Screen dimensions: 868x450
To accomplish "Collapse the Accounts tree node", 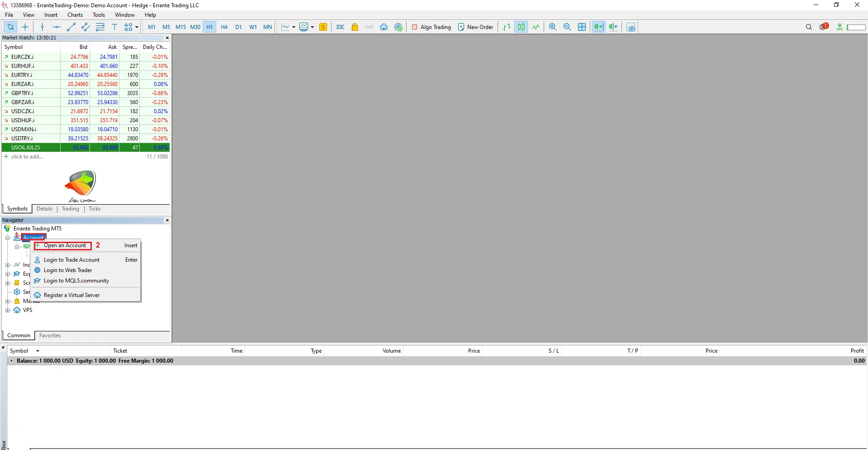I will tap(7, 238).
